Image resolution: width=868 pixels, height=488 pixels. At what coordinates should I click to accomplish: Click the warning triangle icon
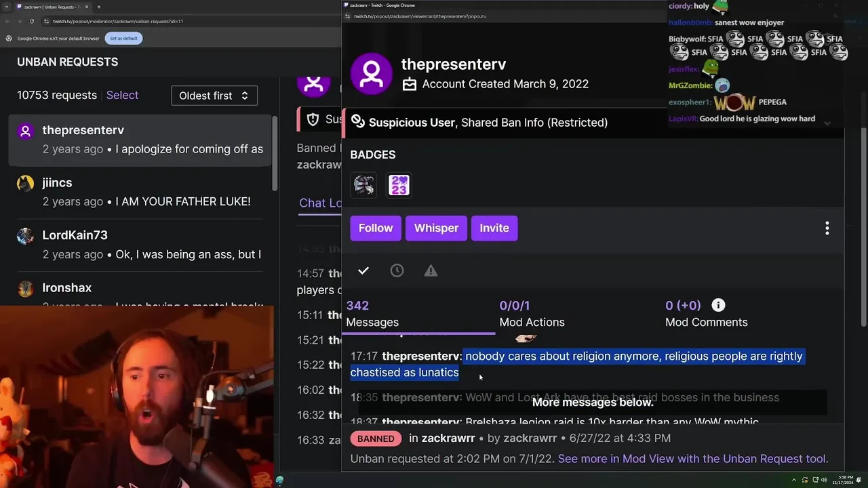pyautogui.click(x=431, y=271)
